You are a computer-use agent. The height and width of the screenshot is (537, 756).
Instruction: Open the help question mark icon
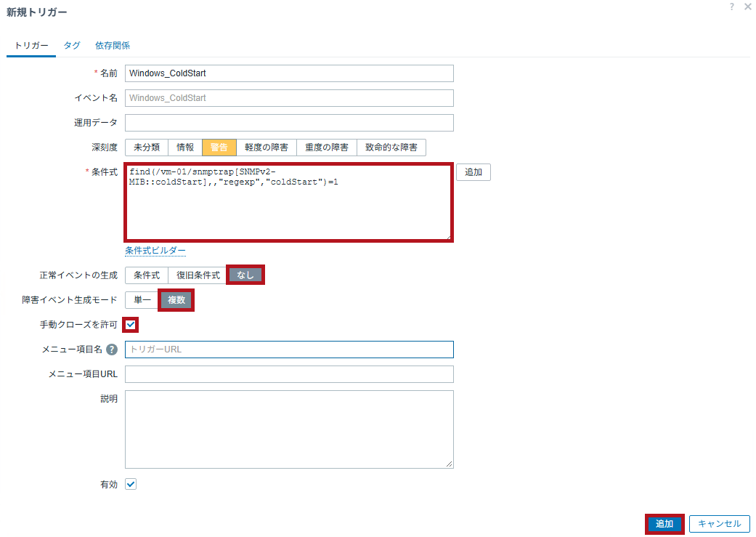pyautogui.click(x=732, y=7)
